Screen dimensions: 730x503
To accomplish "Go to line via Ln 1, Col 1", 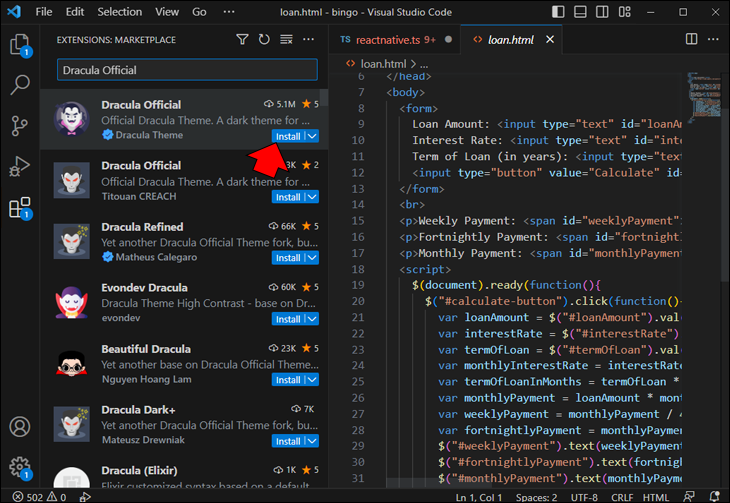I will (x=479, y=497).
